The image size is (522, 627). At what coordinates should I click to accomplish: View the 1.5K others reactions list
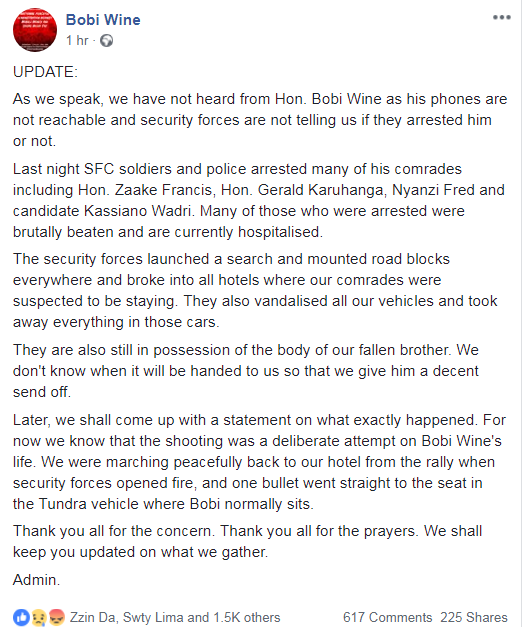pyautogui.click(x=247, y=617)
